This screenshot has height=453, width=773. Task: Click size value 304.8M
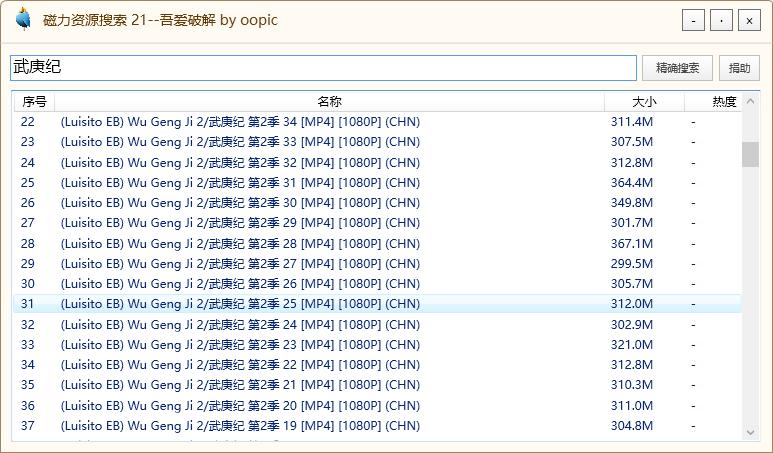click(632, 425)
